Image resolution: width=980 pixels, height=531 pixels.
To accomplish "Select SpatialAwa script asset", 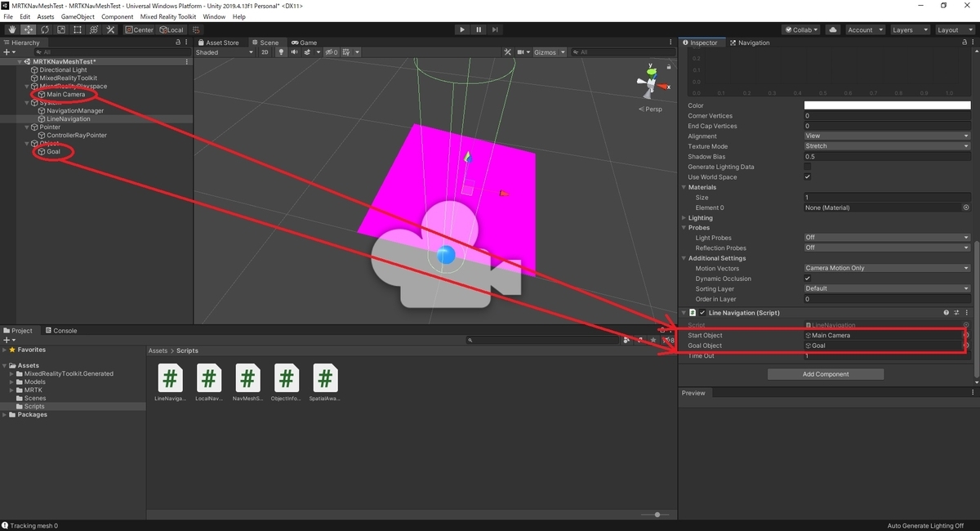I will pyautogui.click(x=325, y=383).
